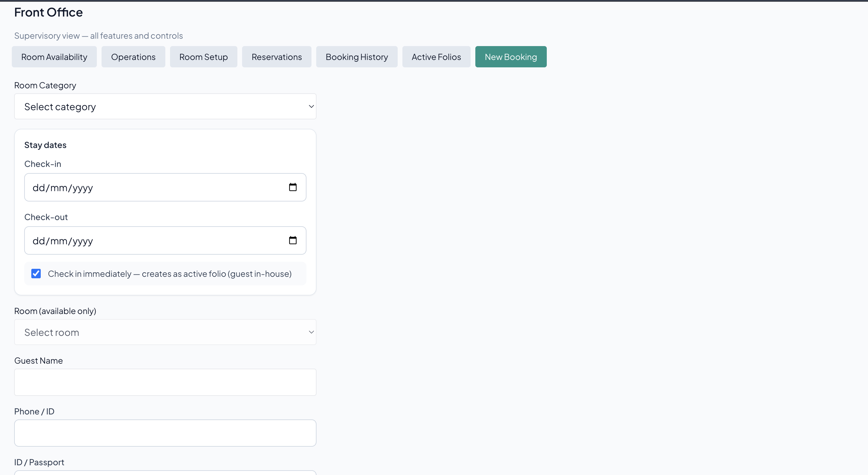This screenshot has height=475, width=868.
Task: Click into the Guest Name field
Action: 165,382
